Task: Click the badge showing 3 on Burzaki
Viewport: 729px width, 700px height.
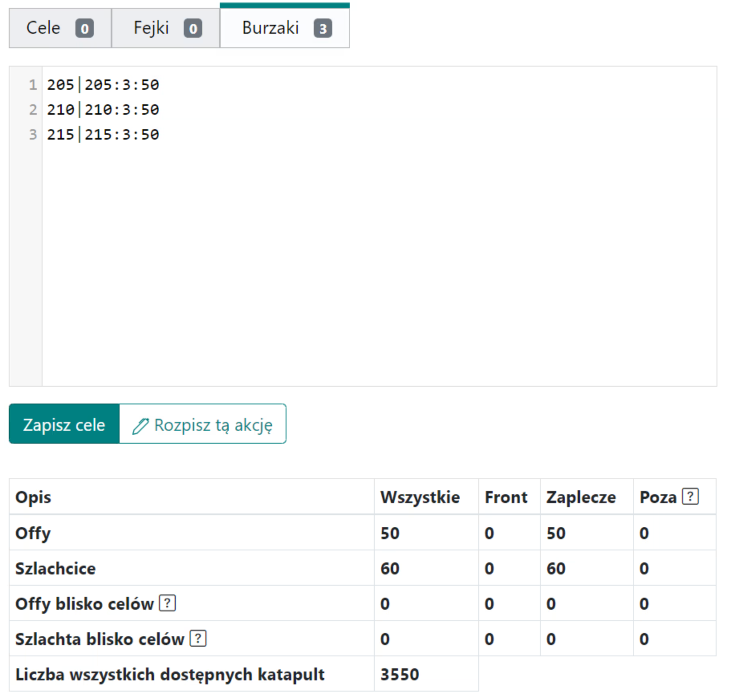Action: 323,28
